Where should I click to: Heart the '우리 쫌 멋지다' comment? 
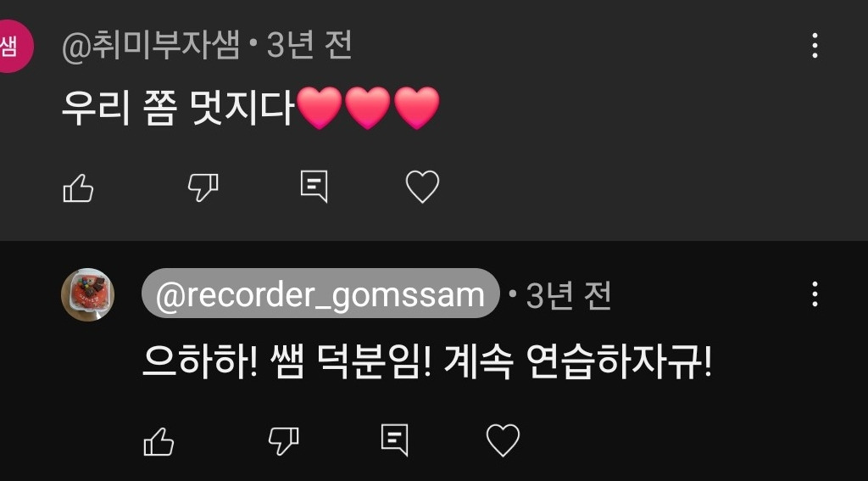click(x=422, y=187)
